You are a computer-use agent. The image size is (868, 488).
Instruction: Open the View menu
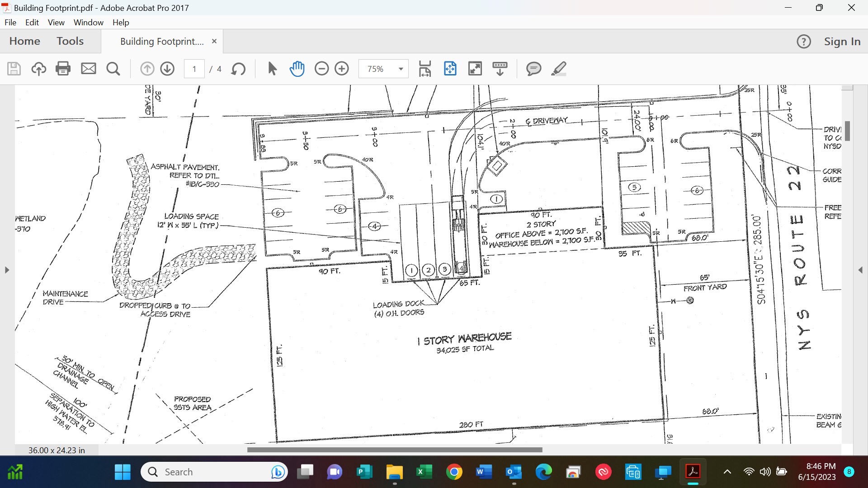pyautogui.click(x=56, y=22)
